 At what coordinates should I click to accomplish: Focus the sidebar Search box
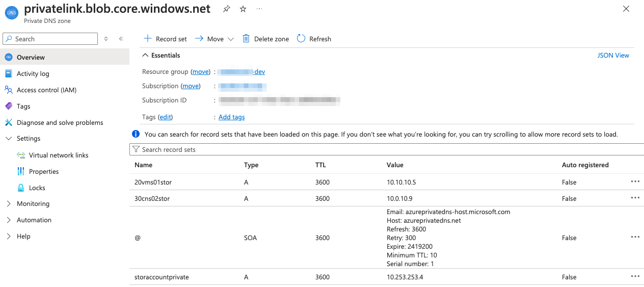coord(50,39)
